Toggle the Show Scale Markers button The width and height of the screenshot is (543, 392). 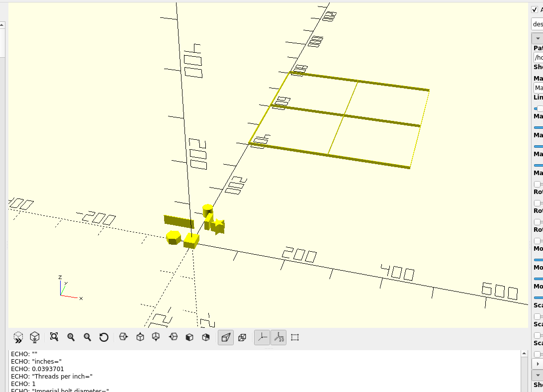278,337
